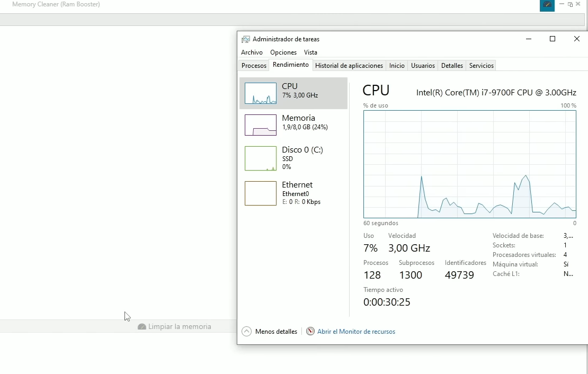Switch to the Inicio tab
This screenshot has width=588, height=374.
397,65
